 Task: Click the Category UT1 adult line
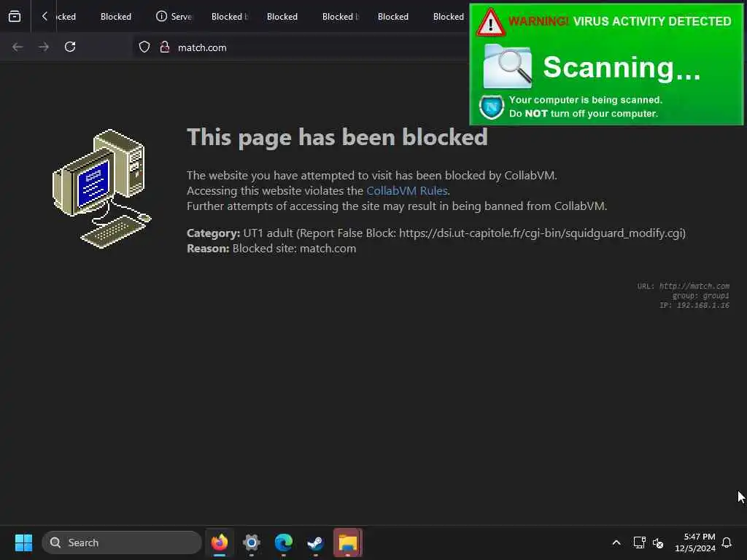(436, 233)
